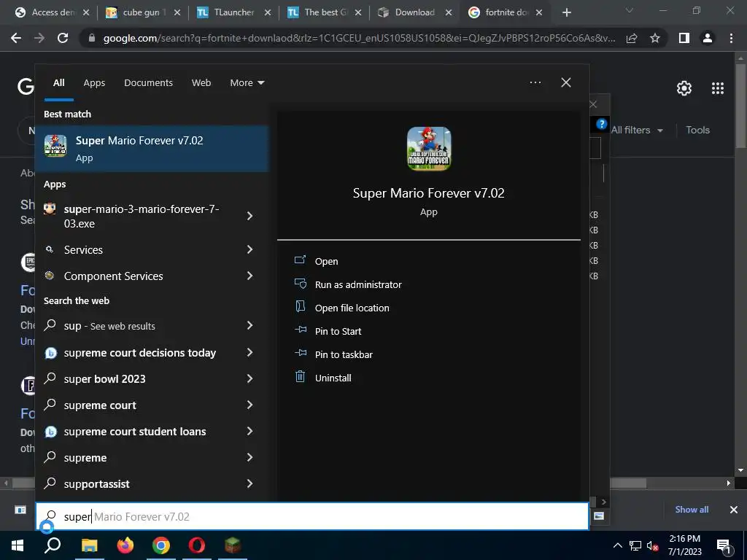Click the Pin to Start pin icon
747x560 pixels.
click(300, 330)
